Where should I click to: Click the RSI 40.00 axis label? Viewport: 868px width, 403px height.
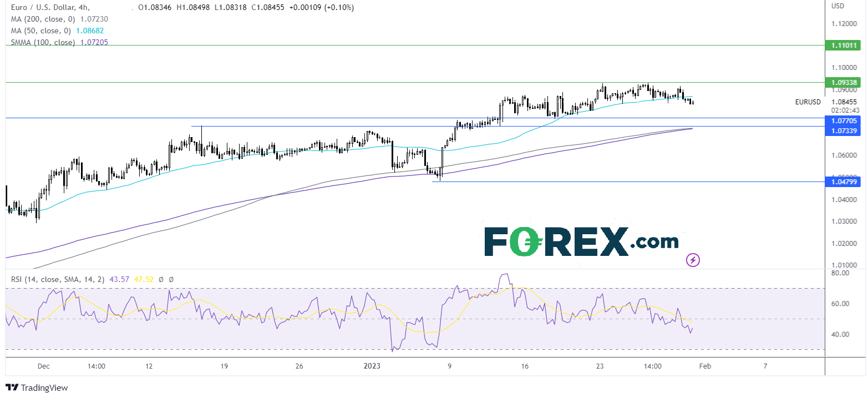click(x=841, y=334)
